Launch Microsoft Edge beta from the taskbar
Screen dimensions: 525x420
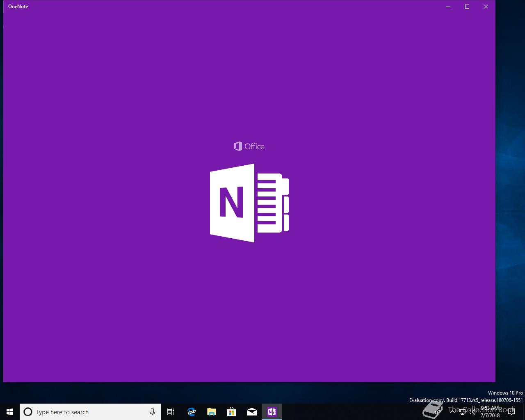click(x=191, y=412)
